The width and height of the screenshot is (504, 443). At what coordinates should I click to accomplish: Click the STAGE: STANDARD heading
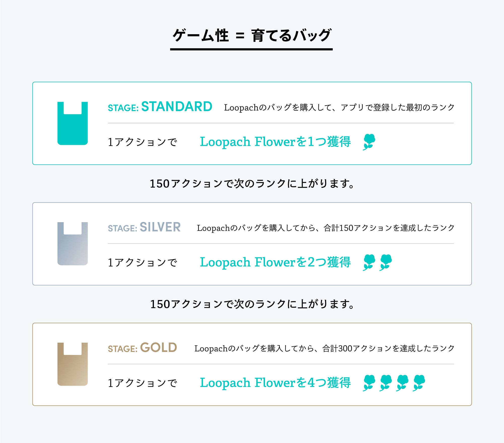pyautogui.click(x=160, y=107)
